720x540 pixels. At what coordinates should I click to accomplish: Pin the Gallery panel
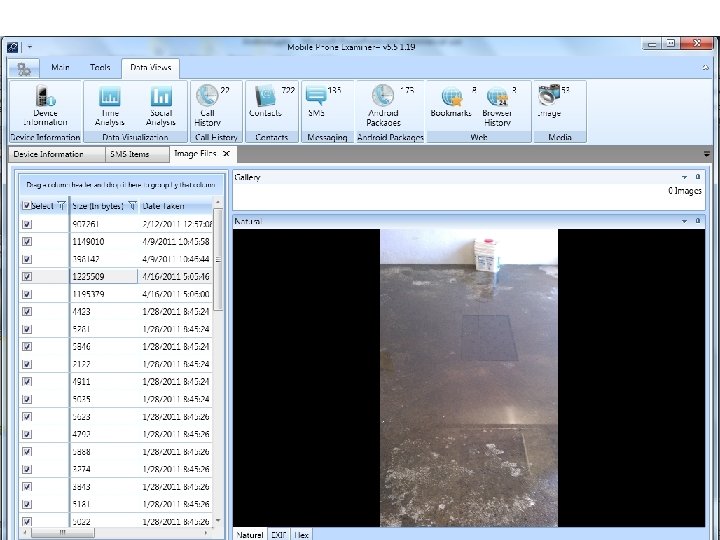point(698,177)
